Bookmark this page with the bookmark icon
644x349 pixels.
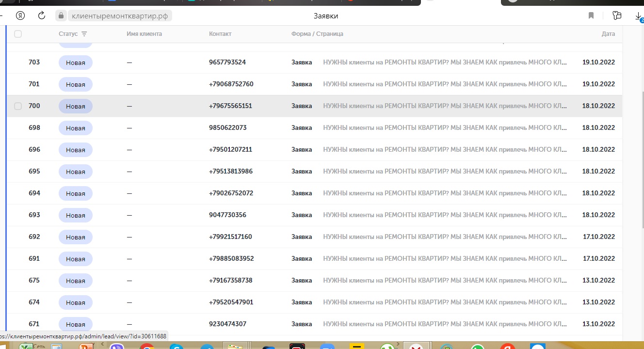click(x=591, y=16)
